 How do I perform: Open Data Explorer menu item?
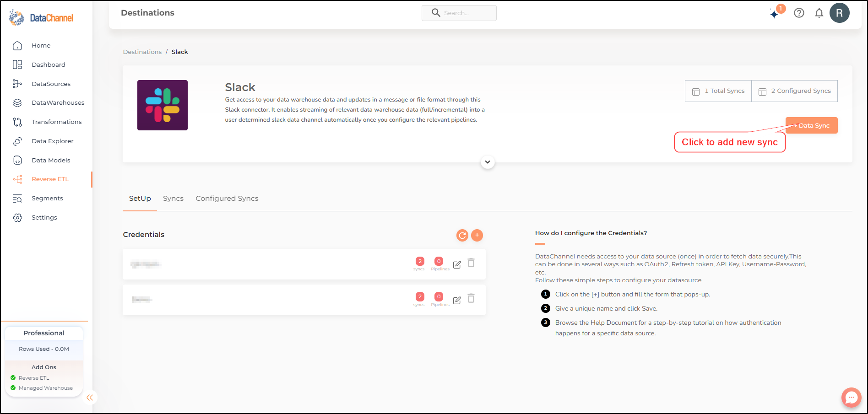(53, 141)
